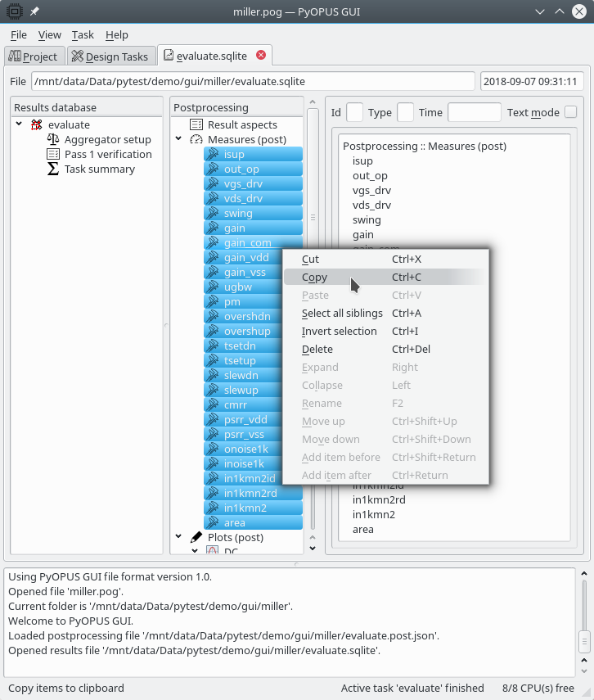The image size is (594, 700).
Task: Collapse the Measures (post) tree node
Action: point(179,140)
